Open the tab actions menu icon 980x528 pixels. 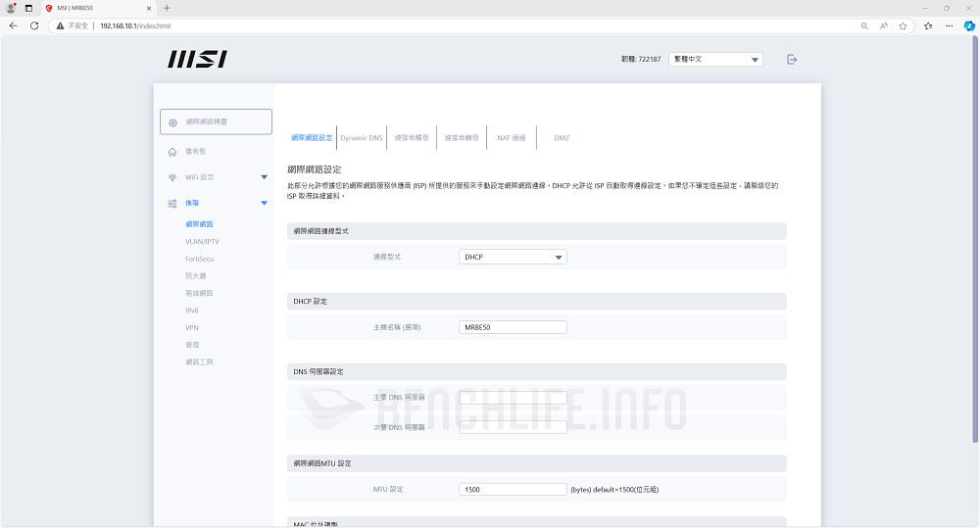pyautogui.click(x=28, y=8)
